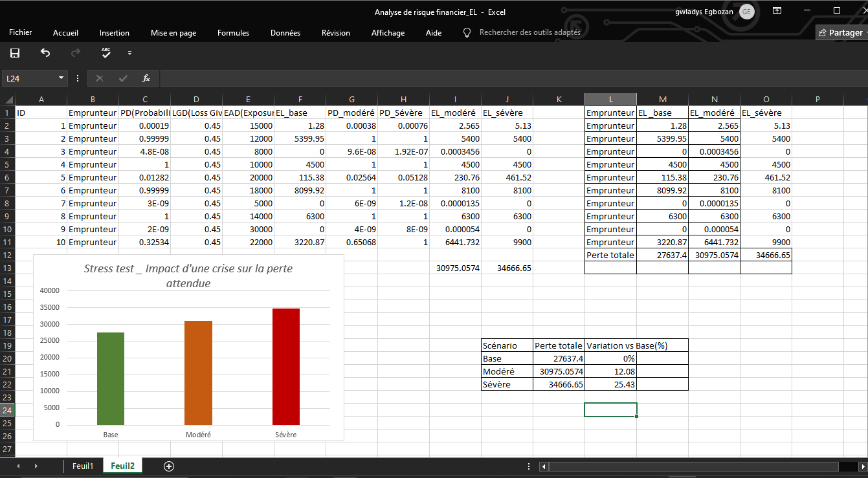Image resolution: width=868 pixels, height=478 pixels.
Task: Click the Undo arrow icon
Action: click(x=45, y=53)
